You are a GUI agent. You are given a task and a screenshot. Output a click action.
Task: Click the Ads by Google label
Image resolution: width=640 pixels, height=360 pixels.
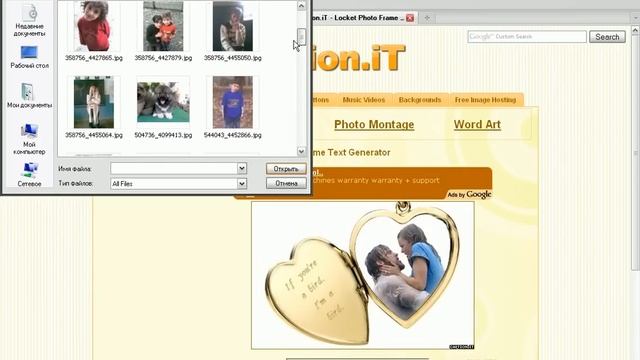point(469,194)
